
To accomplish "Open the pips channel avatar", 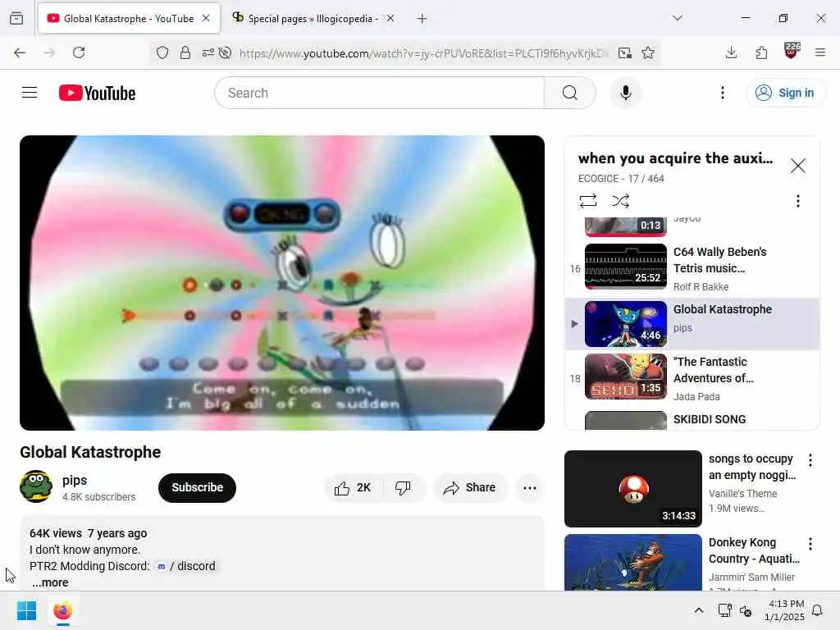I will point(36,486).
